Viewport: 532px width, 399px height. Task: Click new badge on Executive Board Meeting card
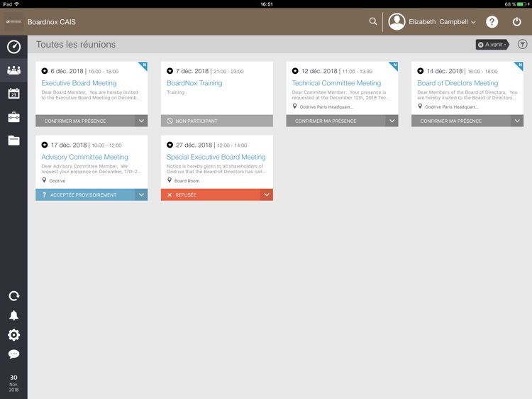pos(144,65)
